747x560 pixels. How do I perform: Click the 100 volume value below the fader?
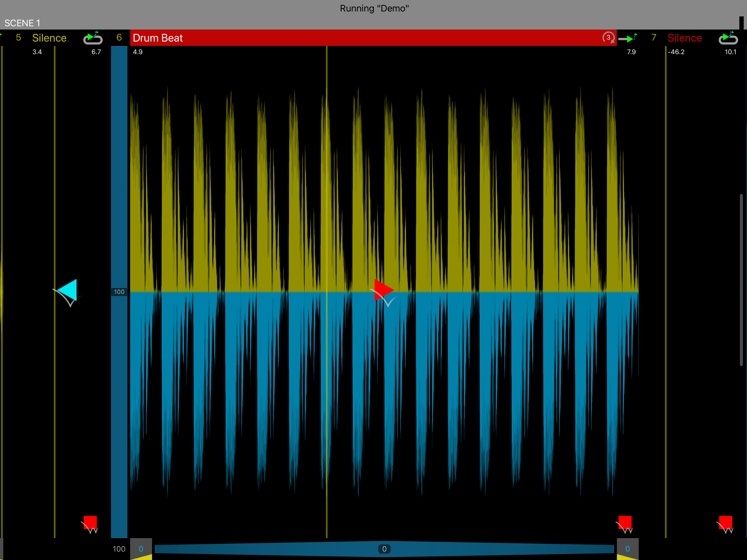[119, 549]
